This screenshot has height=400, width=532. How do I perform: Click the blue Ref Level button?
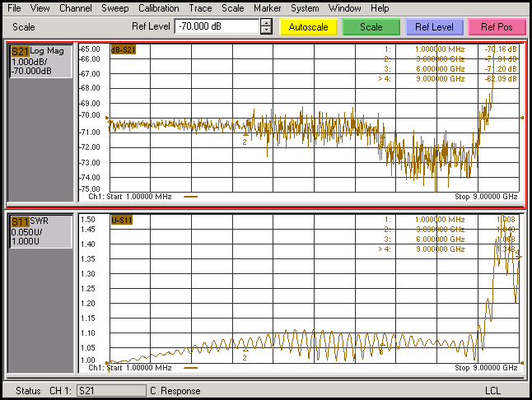[x=434, y=27]
